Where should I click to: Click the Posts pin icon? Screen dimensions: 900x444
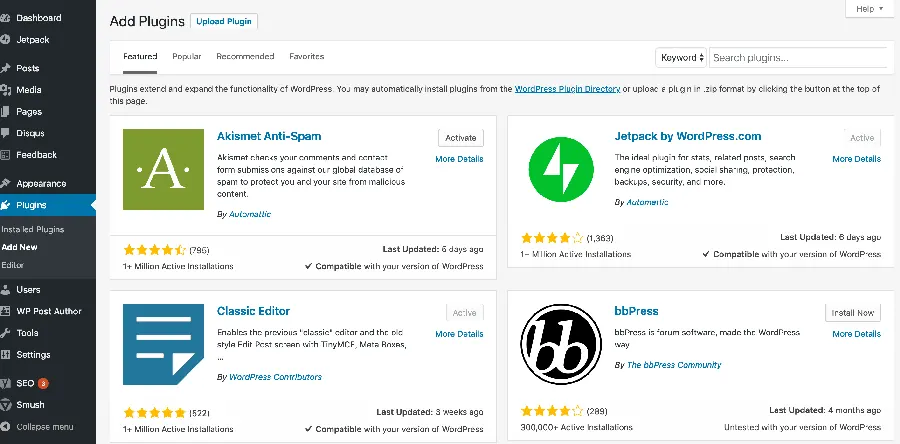(x=5, y=68)
